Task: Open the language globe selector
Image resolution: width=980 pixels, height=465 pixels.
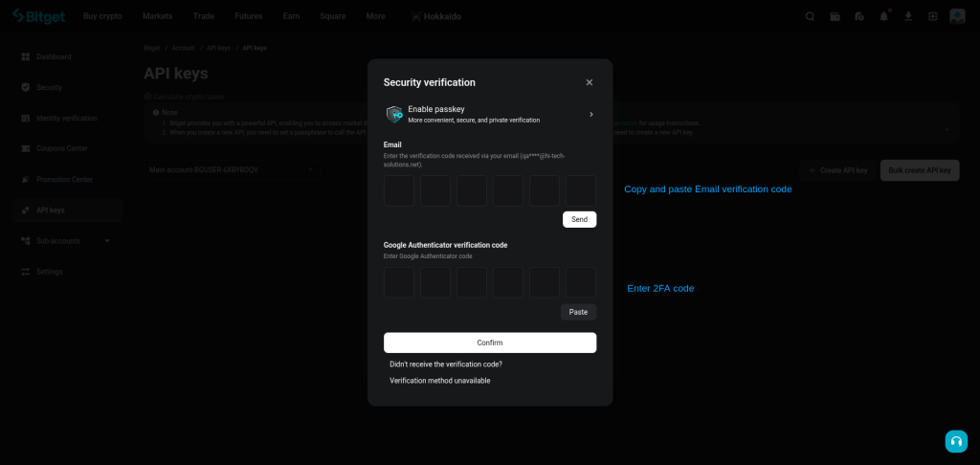Action: [x=932, y=16]
